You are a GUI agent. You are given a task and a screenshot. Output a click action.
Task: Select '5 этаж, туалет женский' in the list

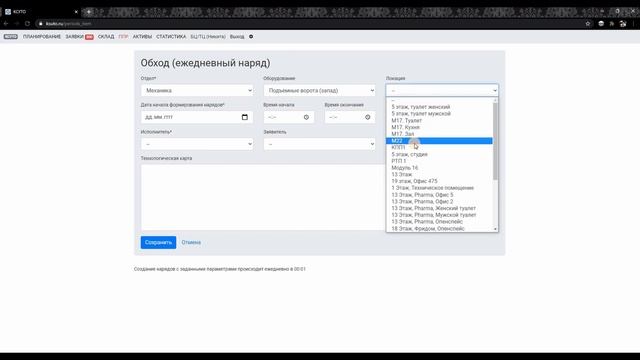point(439,107)
